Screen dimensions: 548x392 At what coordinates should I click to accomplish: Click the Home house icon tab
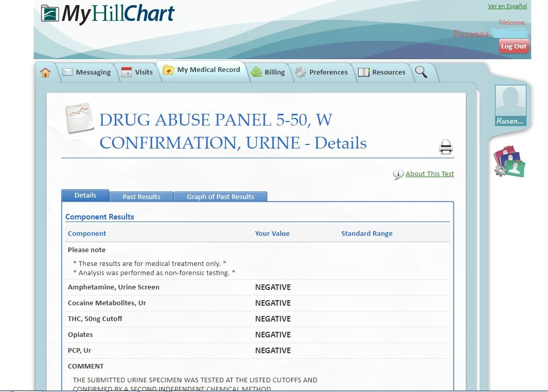(x=45, y=72)
